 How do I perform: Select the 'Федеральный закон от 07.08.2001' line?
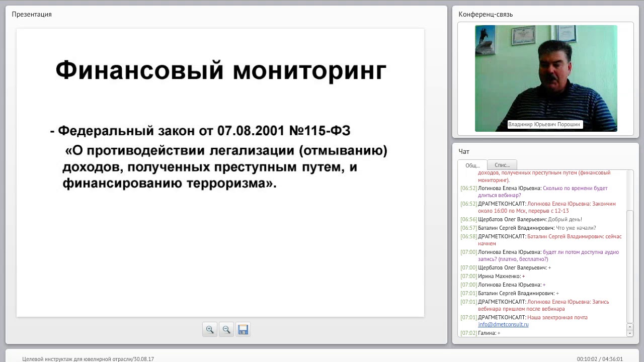pyautogui.click(x=200, y=131)
